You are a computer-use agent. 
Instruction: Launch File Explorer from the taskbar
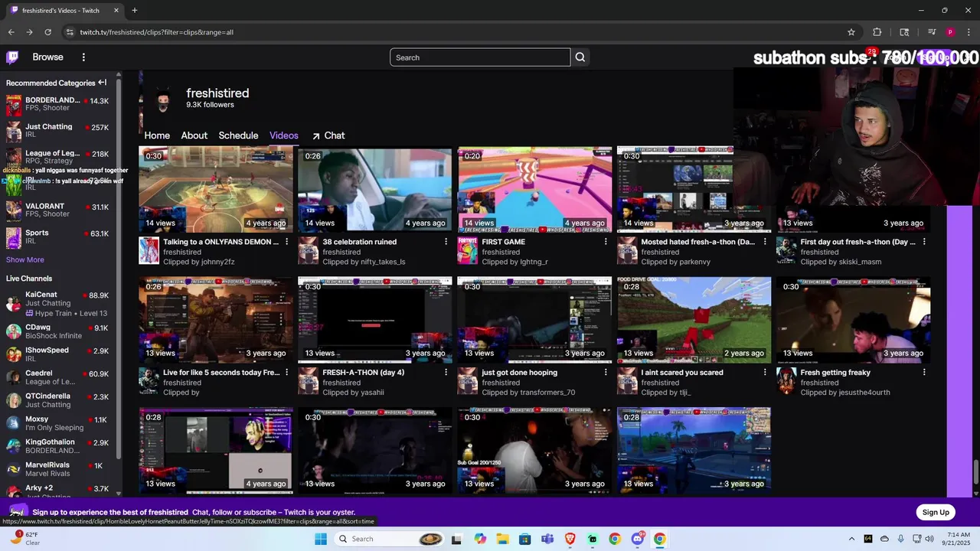click(502, 539)
